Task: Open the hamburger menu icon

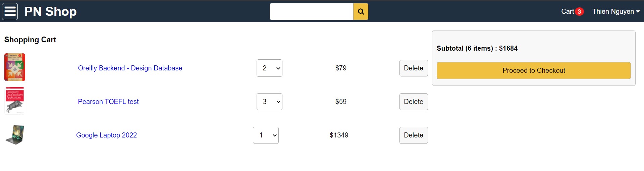Action: pos(10,12)
